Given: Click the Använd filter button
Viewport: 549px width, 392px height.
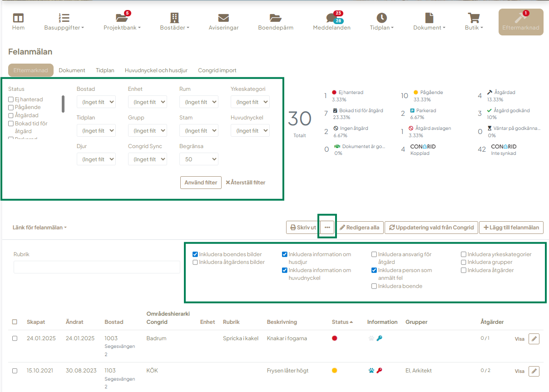Looking at the screenshot, I should pyautogui.click(x=201, y=183).
